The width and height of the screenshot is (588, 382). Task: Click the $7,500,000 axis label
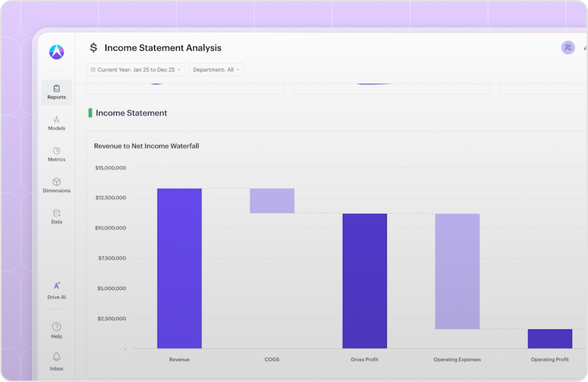(x=112, y=258)
